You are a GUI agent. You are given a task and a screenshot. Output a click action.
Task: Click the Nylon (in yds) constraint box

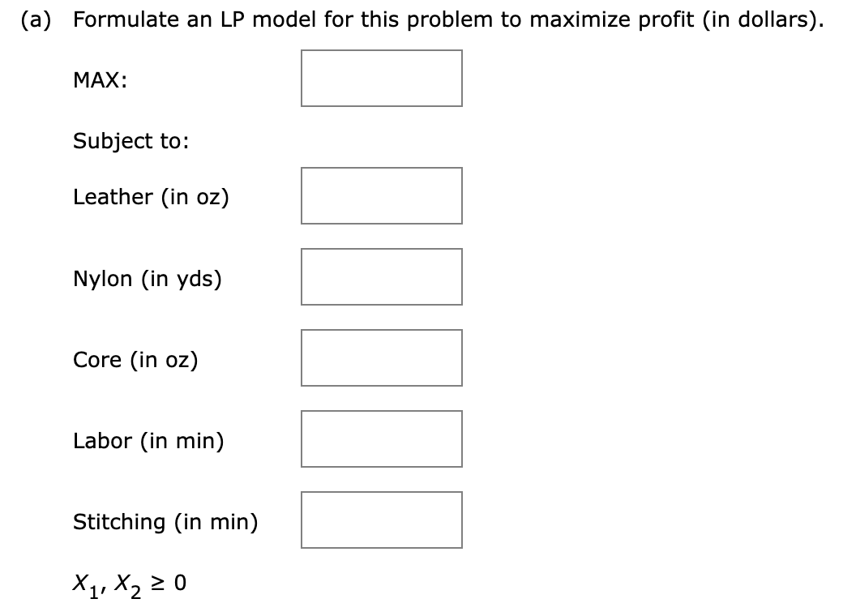point(381,276)
